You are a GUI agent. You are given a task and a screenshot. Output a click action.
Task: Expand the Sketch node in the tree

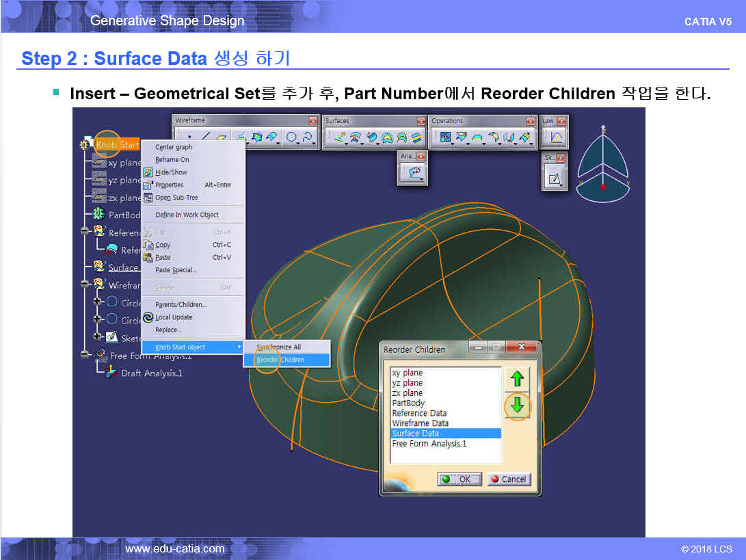[x=97, y=336]
